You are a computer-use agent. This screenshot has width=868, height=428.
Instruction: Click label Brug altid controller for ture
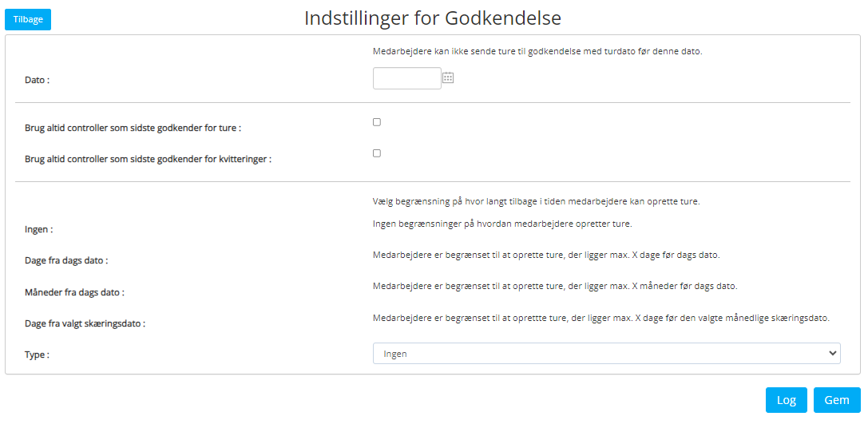[x=133, y=128]
